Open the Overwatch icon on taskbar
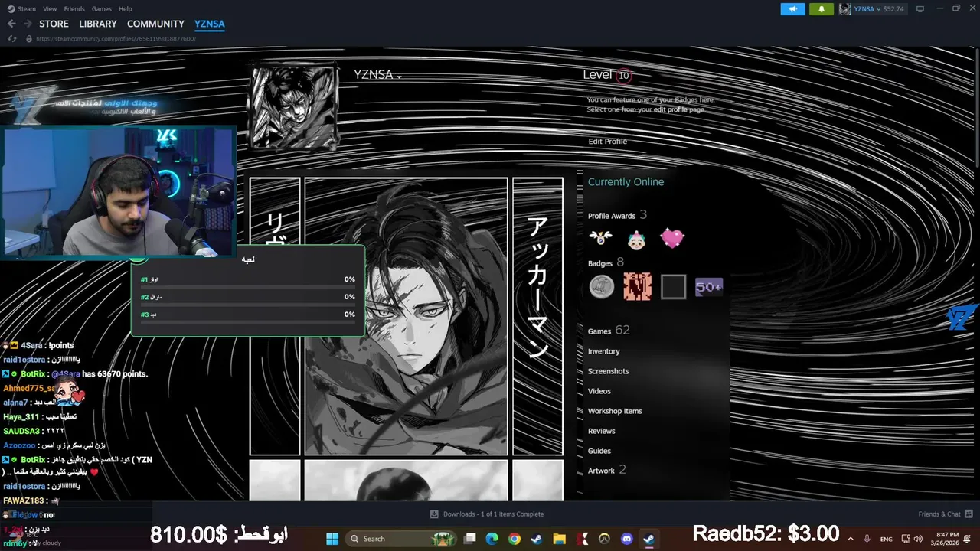Viewport: 980px width, 551px height. tap(604, 539)
